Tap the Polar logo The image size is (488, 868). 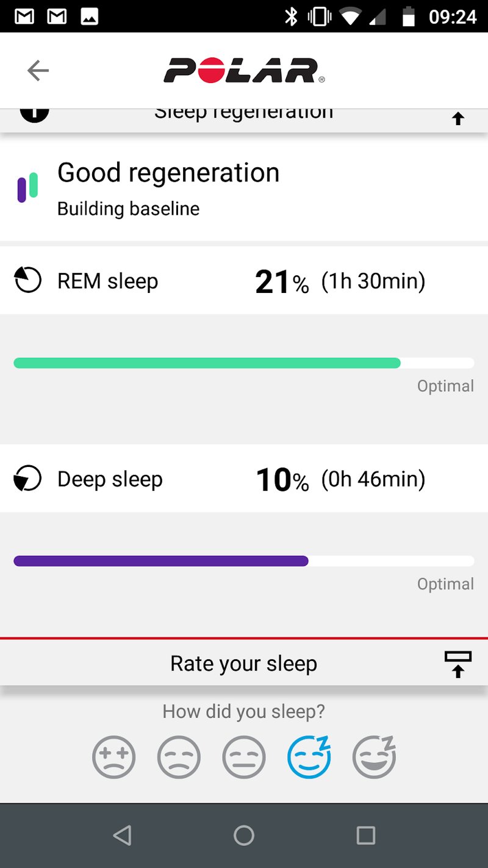[244, 71]
